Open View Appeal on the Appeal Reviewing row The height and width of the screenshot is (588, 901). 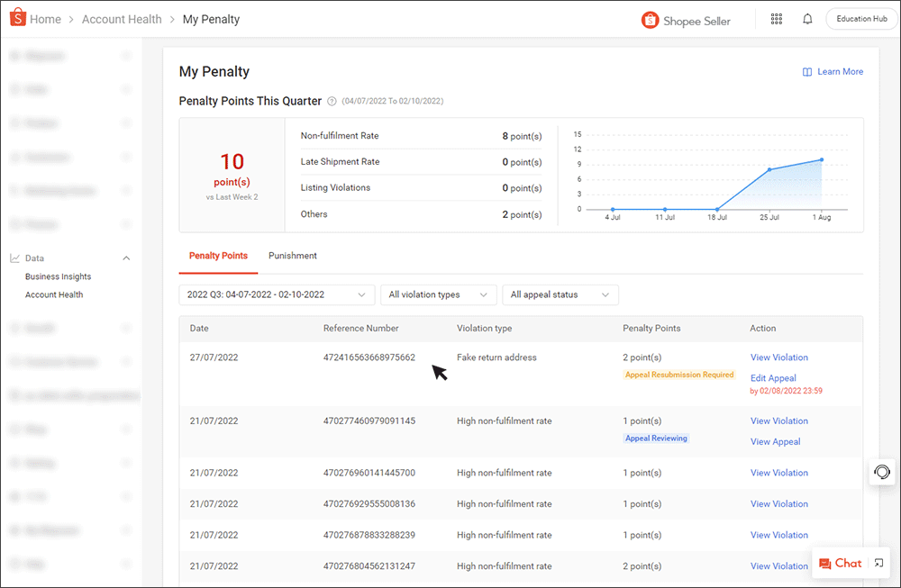click(775, 441)
